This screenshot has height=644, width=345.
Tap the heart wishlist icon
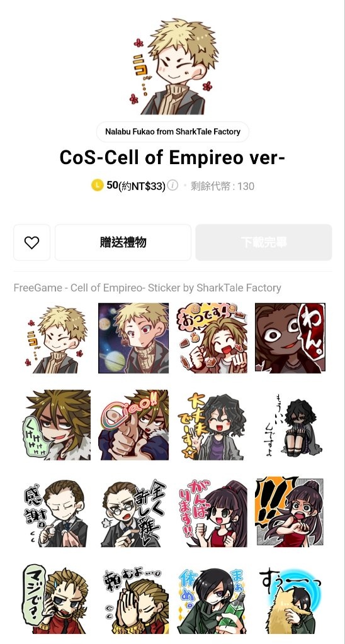[x=31, y=242]
